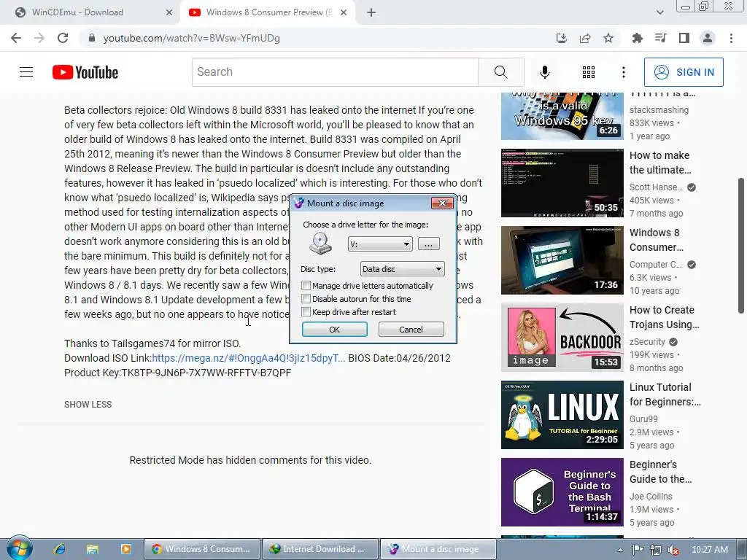The width and height of the screenshot is (747, 560).
Task: Open Chrome three-dot menu
Action: (x=731, y=38)
